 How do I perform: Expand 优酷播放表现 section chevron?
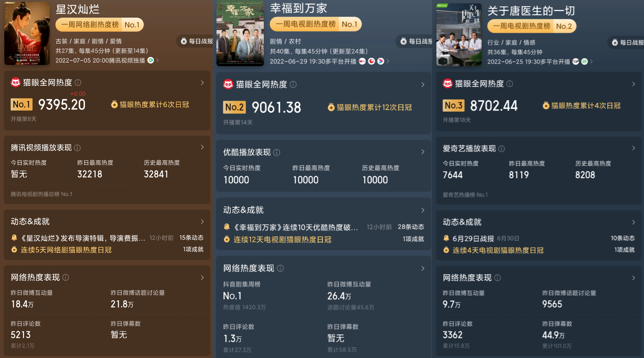point(423,152)
